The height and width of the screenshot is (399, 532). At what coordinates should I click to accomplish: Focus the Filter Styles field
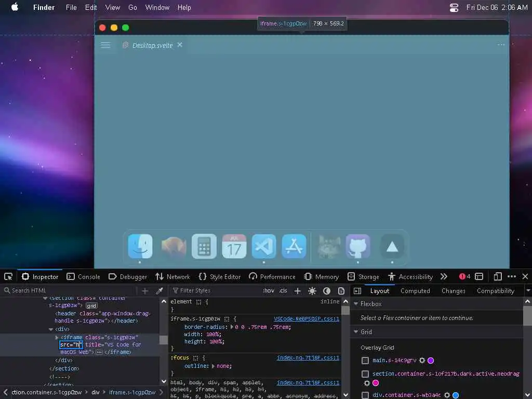pyautogui.click(x=216, y=290)
